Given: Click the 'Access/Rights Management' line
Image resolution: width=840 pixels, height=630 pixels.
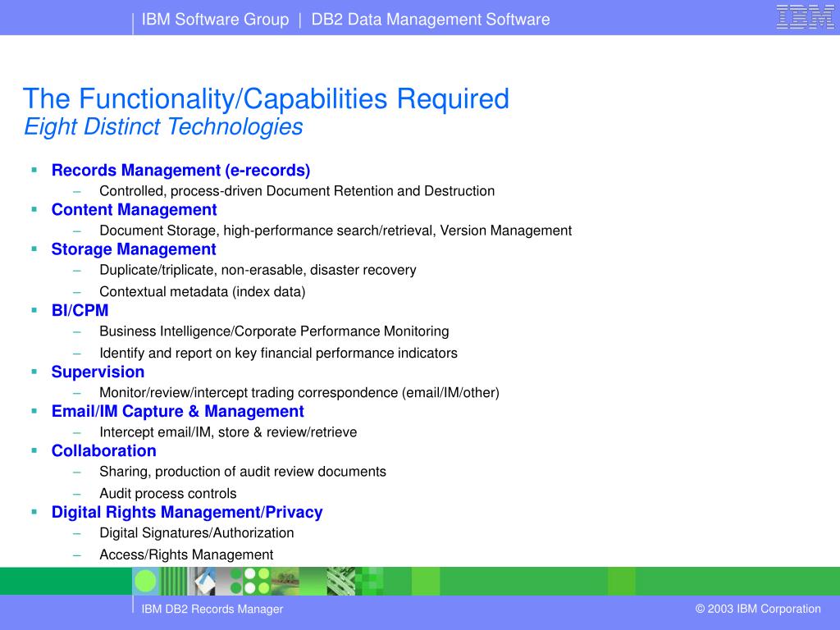Looking at the screenshot, I should pos(186,555).
